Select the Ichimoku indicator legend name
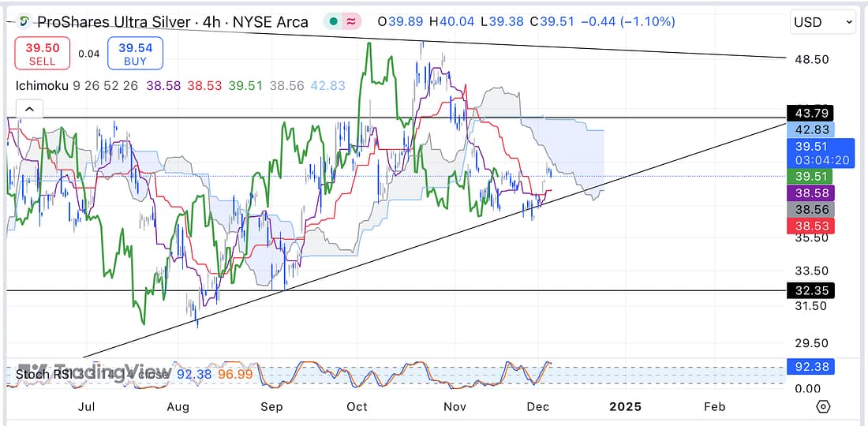This screenshot has width=868, height=426. [42, 84]
